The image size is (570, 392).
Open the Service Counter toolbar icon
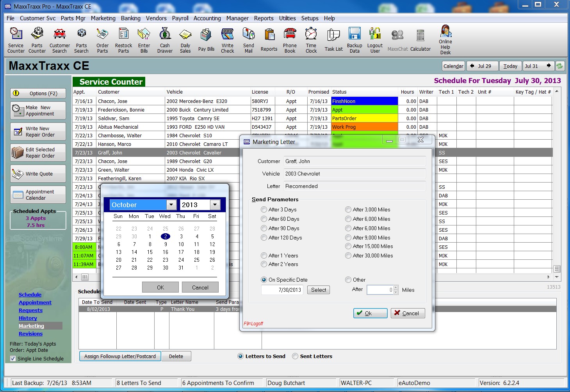pos(16,40)
